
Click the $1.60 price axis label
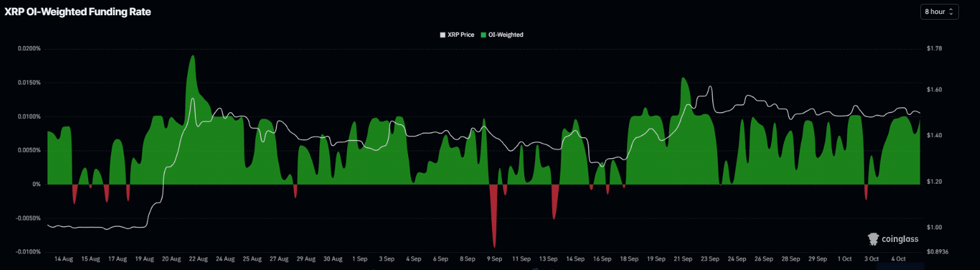tap(934, 90)
